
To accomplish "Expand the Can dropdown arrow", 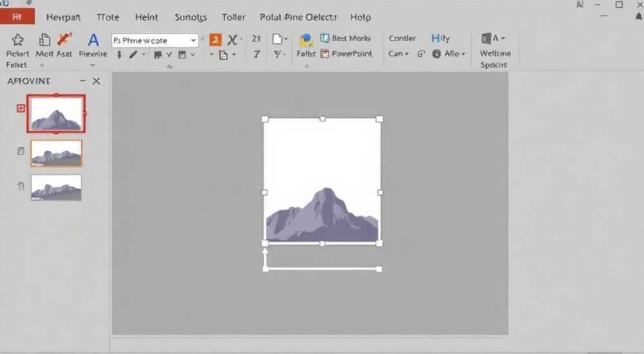I will pyautogui.click(x=406, y=54).
